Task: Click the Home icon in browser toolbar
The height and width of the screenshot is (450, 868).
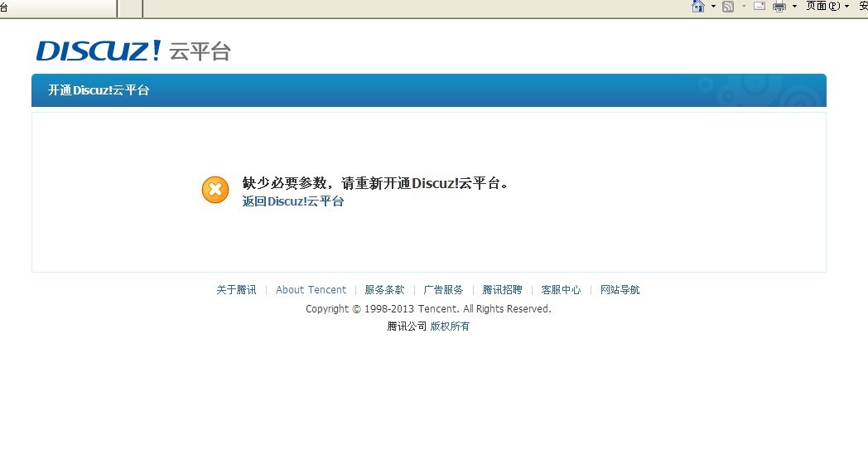Action: 698,6
